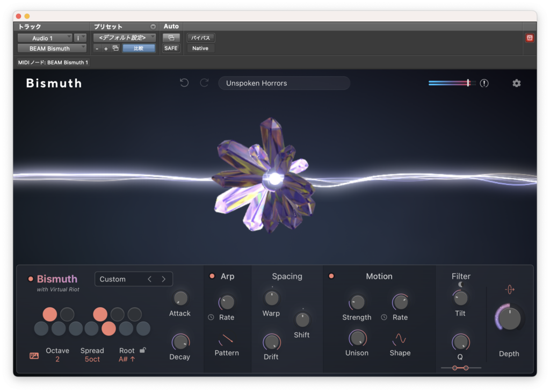Enable the B pad, last in the lower row
550x392 pixels.
pos(143,329)
